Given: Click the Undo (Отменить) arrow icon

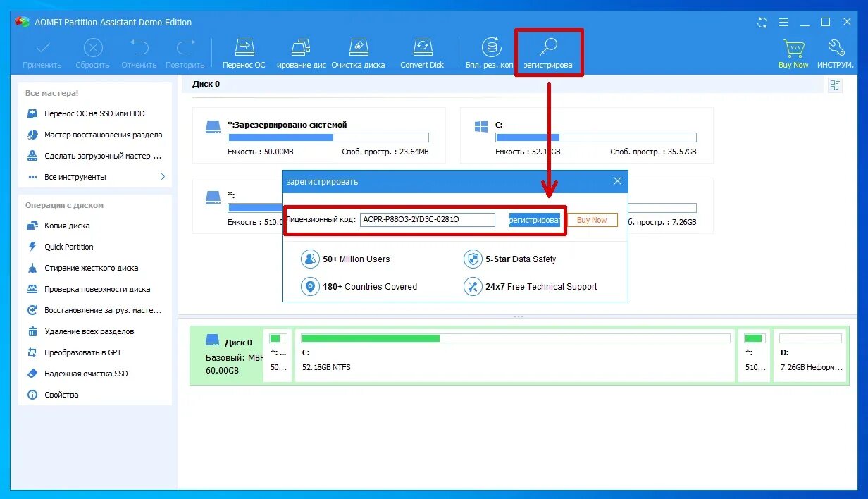Looking at the screenshot, I should pyautogui.click(x=139, y=48).
